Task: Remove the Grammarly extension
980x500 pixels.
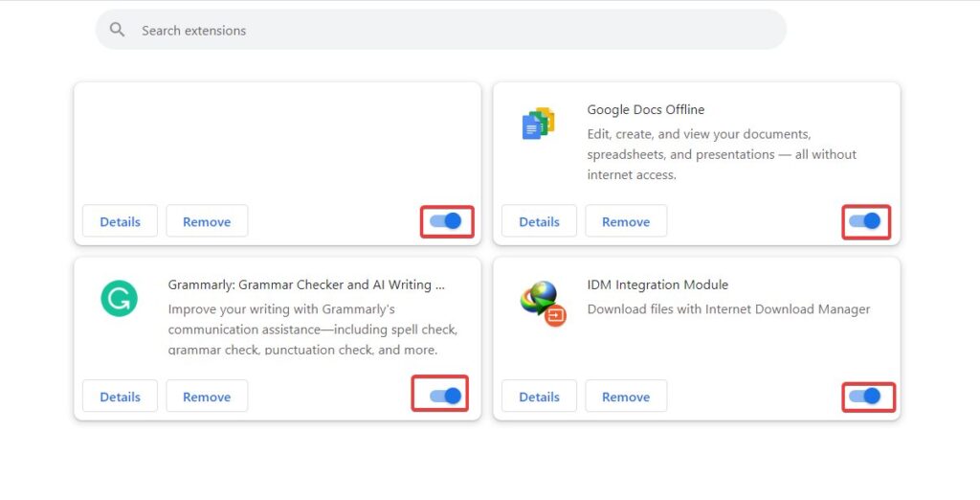Action: point(207,397)
